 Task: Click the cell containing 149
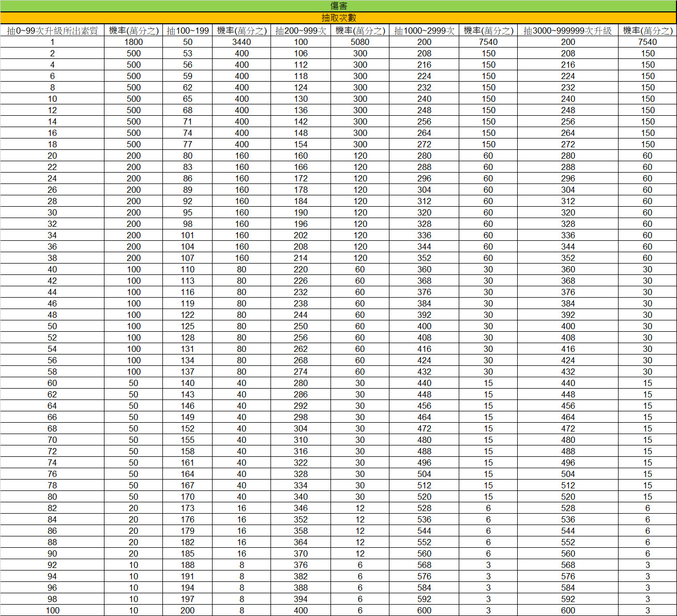pyautogui.click(x=187, y=417)
